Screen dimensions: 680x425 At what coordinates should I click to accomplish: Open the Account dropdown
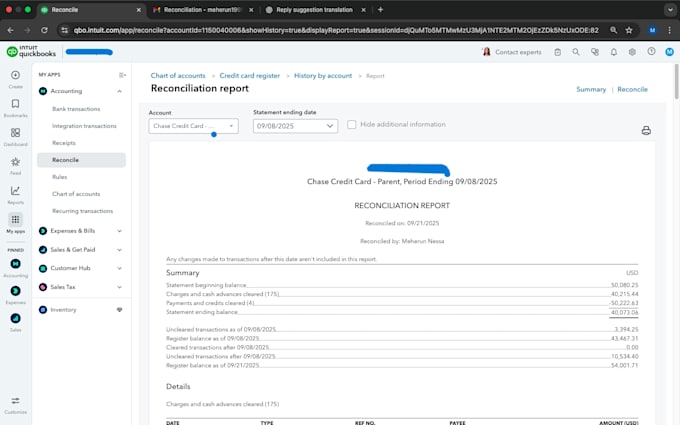[193, 126]
